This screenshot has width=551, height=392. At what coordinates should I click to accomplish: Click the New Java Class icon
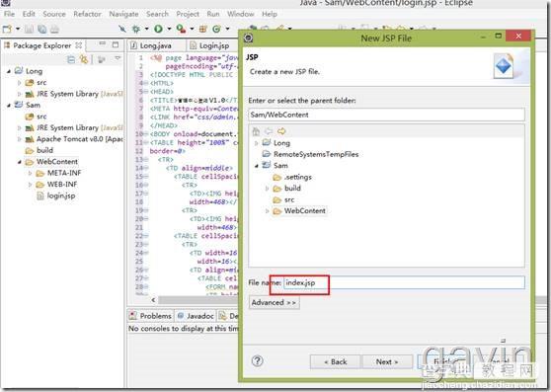pyautogui.click(x=216, y=29)
